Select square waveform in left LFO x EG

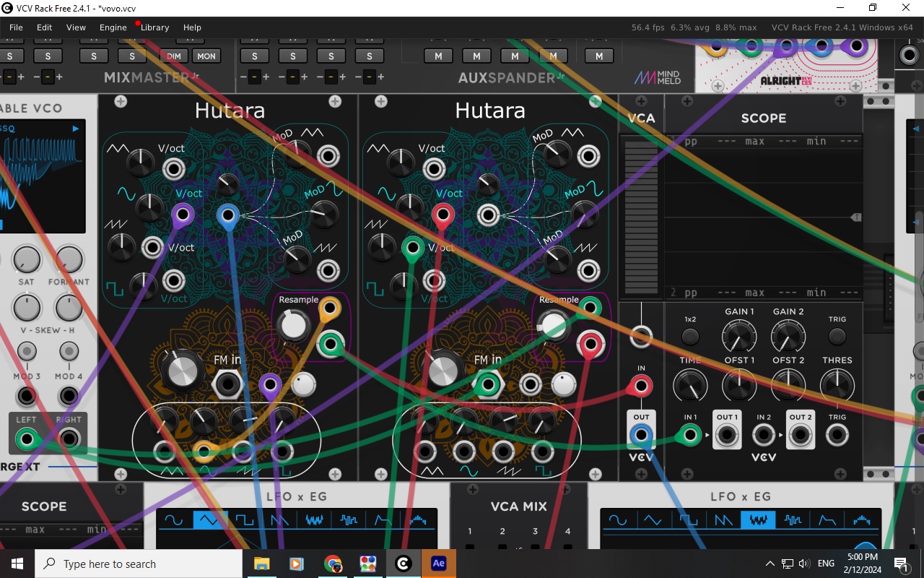tap(245, 519)
